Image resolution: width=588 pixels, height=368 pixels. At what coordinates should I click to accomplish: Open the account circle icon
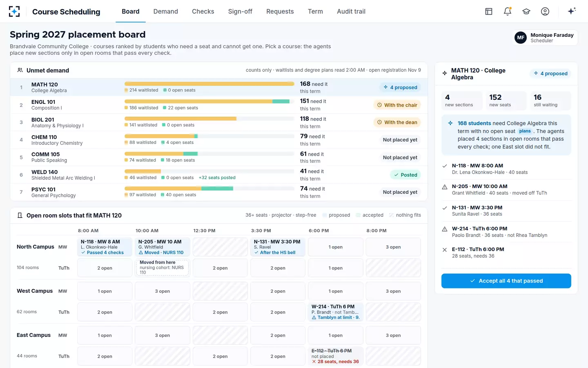[545, 11]
